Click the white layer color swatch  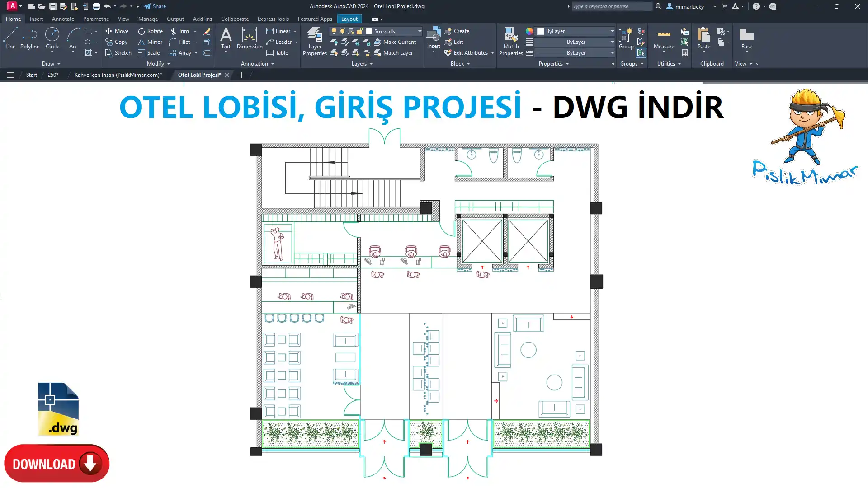(x=369, y=31)
